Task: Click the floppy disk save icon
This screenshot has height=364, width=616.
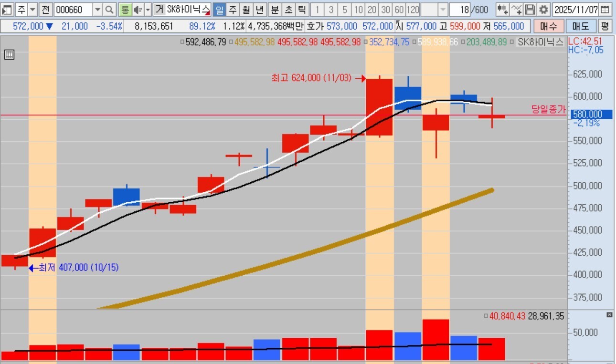Action: pyautogui.click(x=530, y=10)
